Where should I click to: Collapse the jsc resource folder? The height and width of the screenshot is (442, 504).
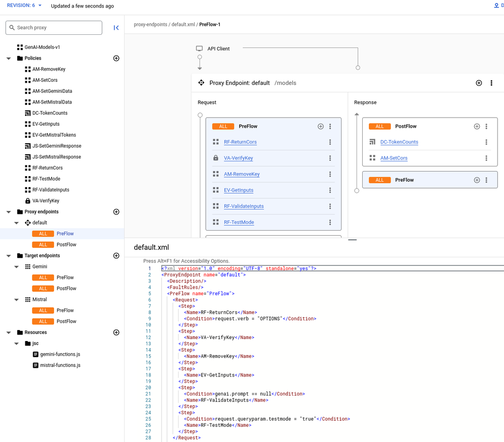coord(16,344)
